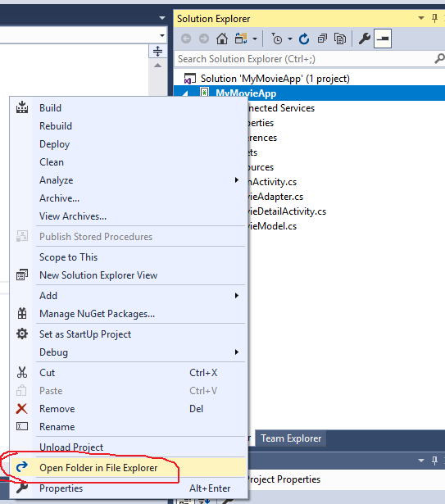Choose Rebuild from the context menu
445x504 pixels.
click(129, 126)
